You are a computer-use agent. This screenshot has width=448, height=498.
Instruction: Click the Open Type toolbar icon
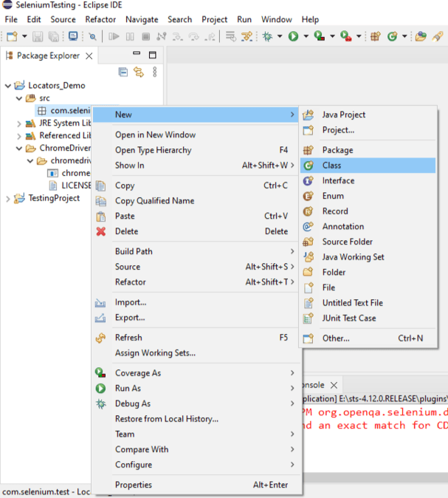(x=421, y=36)
